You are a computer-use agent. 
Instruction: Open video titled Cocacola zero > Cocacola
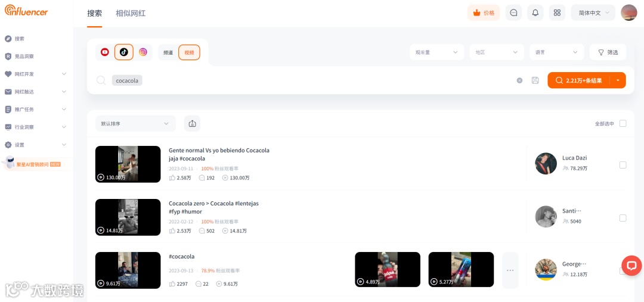pos(213,207)
